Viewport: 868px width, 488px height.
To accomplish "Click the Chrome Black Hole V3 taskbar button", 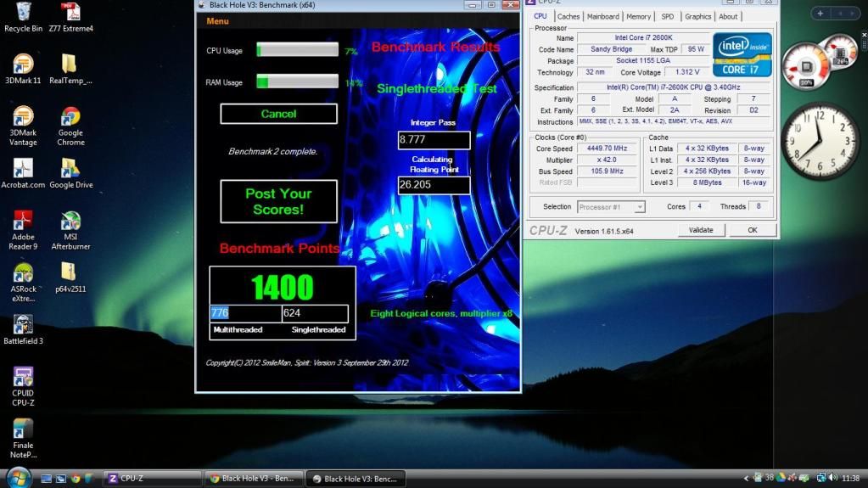I will click(x=254, y=479).
